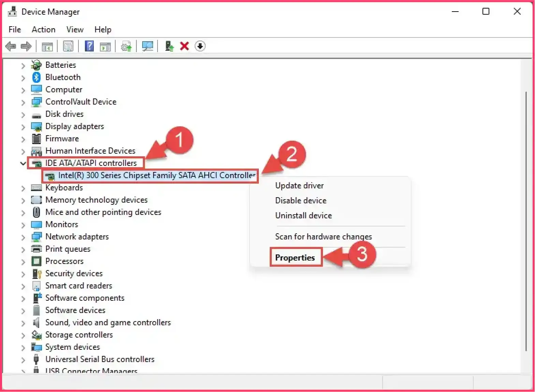The width and height of the screenshot is (535, 392).
Task: Click the red X Uninstall device icon
Action: point(184,46)
